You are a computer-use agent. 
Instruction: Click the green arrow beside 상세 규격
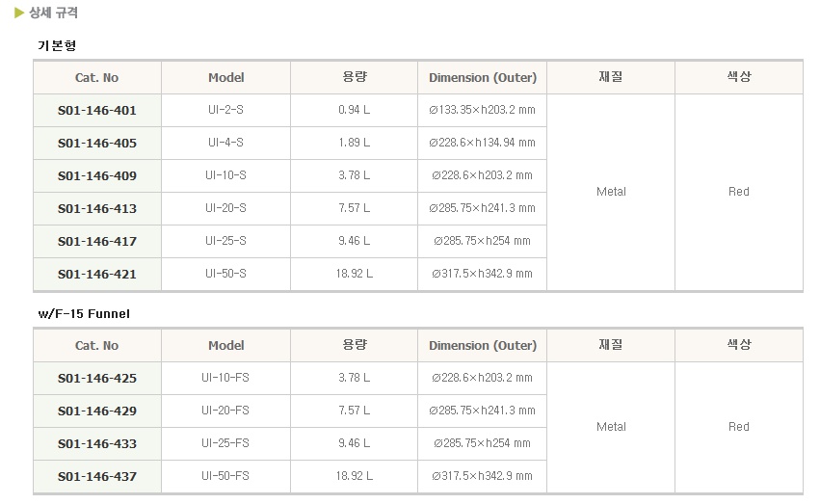point(19,13)
